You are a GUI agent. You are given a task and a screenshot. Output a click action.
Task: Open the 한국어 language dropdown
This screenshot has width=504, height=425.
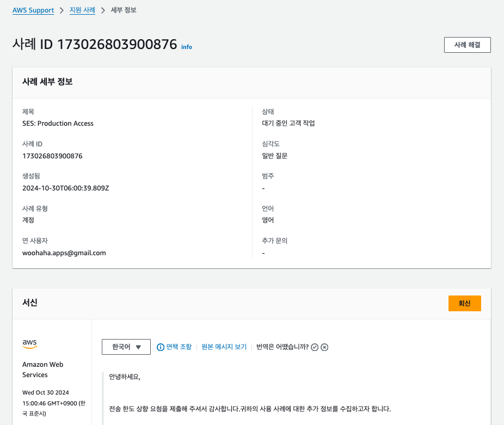pos(126,347)
